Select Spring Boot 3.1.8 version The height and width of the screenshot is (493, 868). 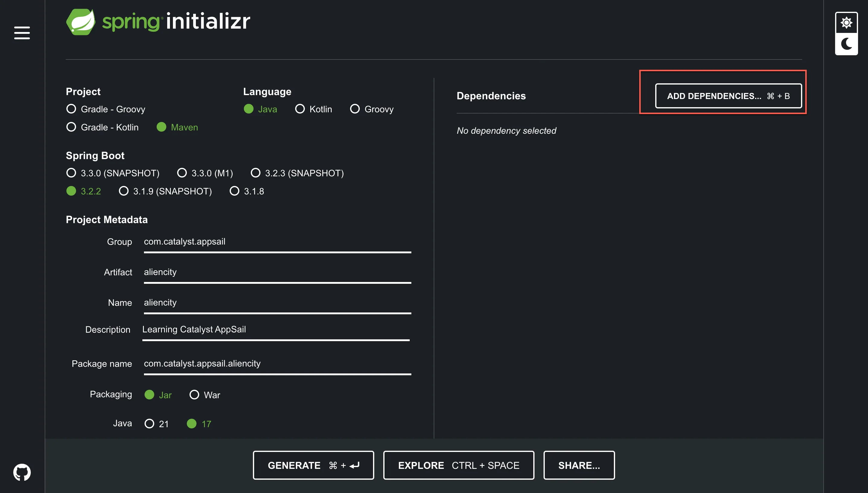234,191
